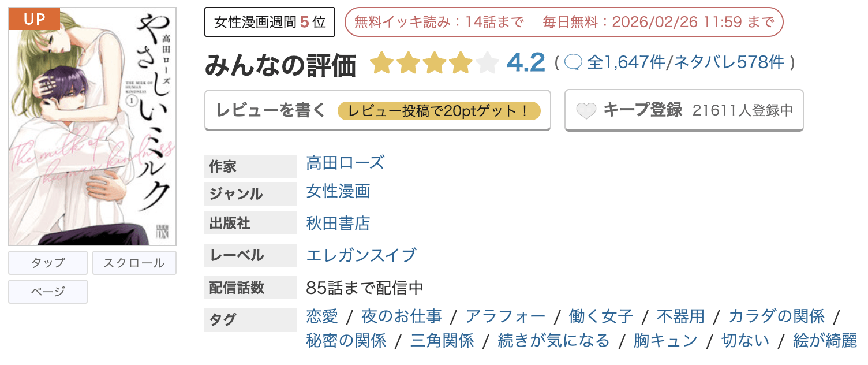Toggle the ページ reading mode
The height and width of the screenshot is (365, 868).
(47, 291)
